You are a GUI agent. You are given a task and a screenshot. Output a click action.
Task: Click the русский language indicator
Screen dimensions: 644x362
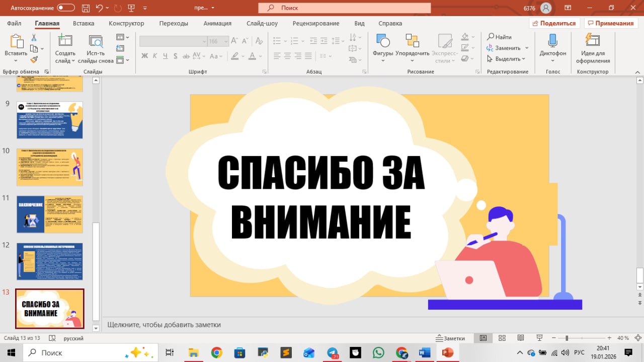73,338
